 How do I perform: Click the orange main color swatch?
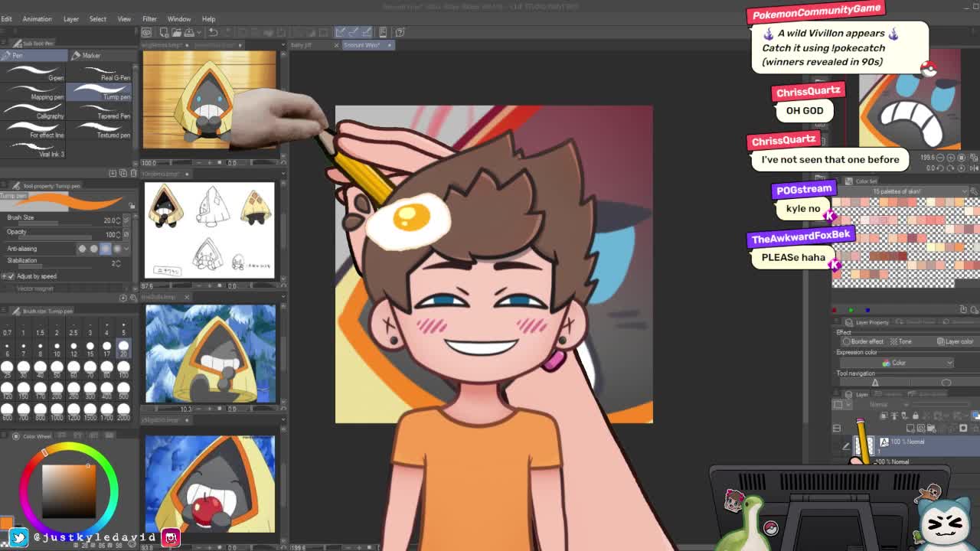coord(5,523)
